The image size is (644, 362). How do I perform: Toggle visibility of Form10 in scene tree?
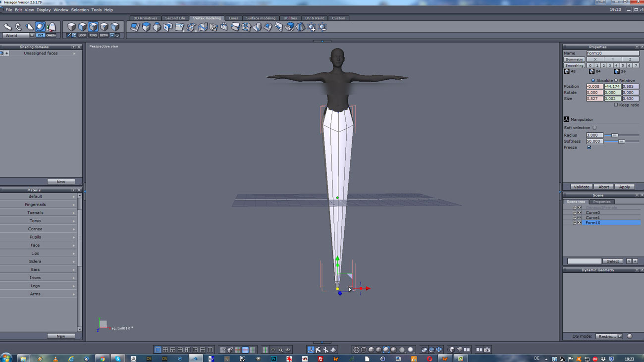click(579, 223)
